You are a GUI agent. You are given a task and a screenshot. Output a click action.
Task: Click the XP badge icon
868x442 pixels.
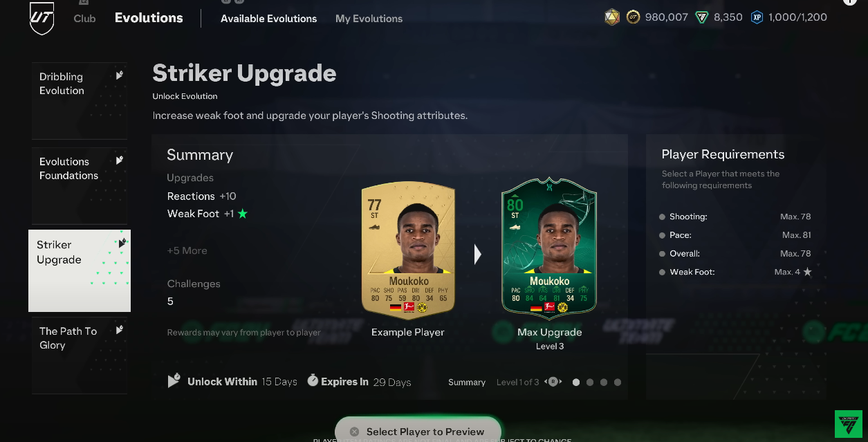757,17
